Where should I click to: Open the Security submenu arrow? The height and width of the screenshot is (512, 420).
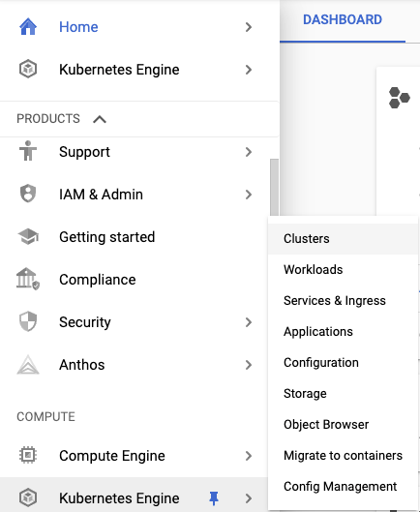(249, 322)
